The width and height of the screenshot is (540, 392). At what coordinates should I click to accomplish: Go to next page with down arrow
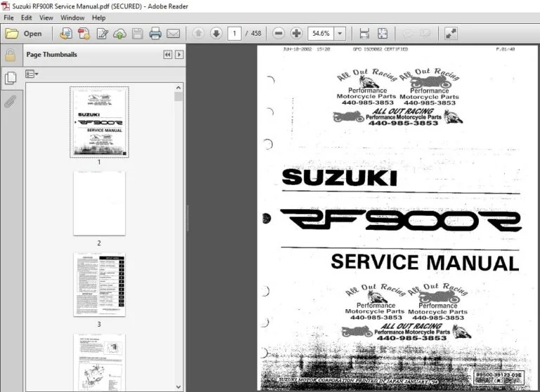click(x=217, y=34)
